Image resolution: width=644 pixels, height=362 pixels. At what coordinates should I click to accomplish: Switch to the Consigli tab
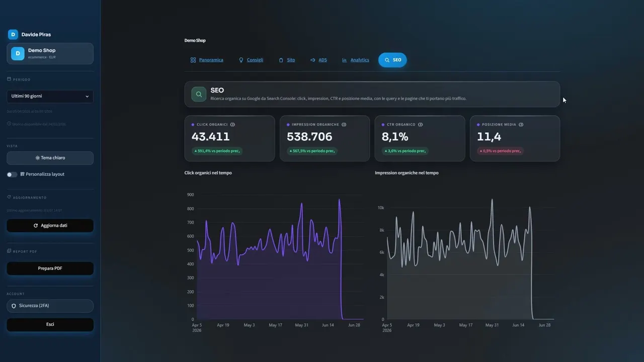click(251, 60)
